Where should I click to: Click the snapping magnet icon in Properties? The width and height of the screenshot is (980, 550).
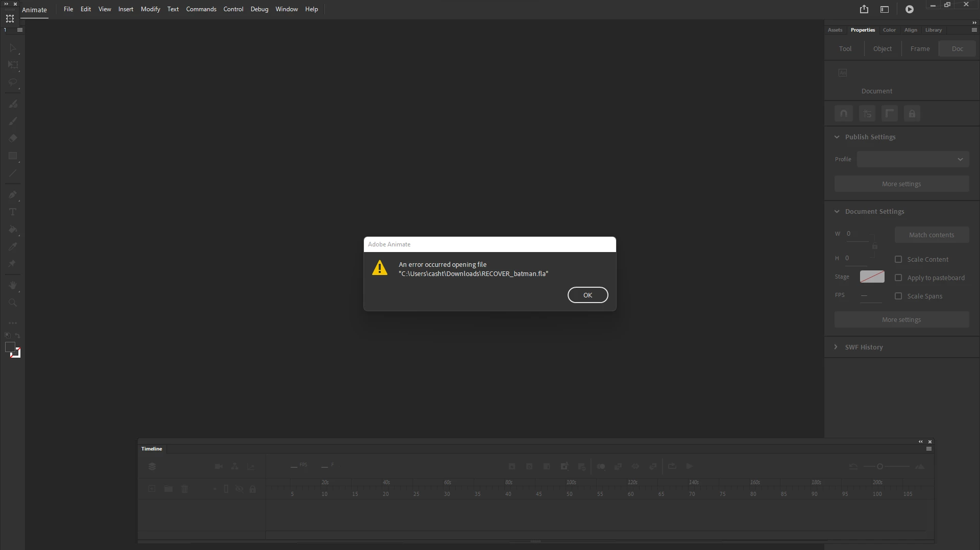pos(844,113)
